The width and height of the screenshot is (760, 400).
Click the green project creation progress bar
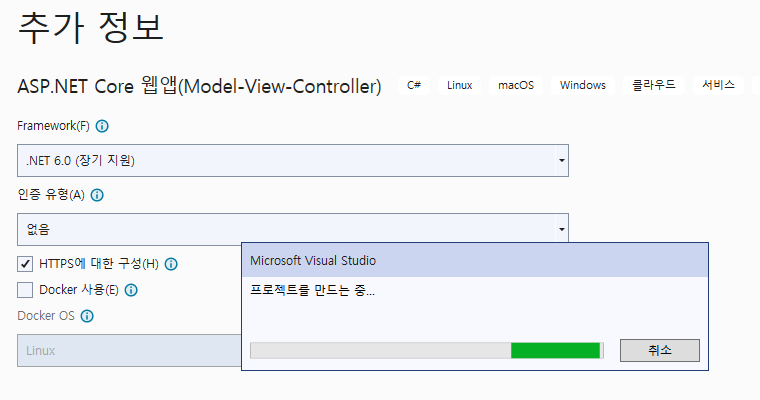(x=427, y=350)
